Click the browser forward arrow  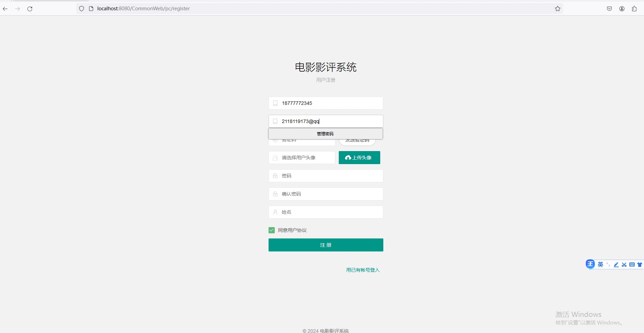tap(17, 9)
